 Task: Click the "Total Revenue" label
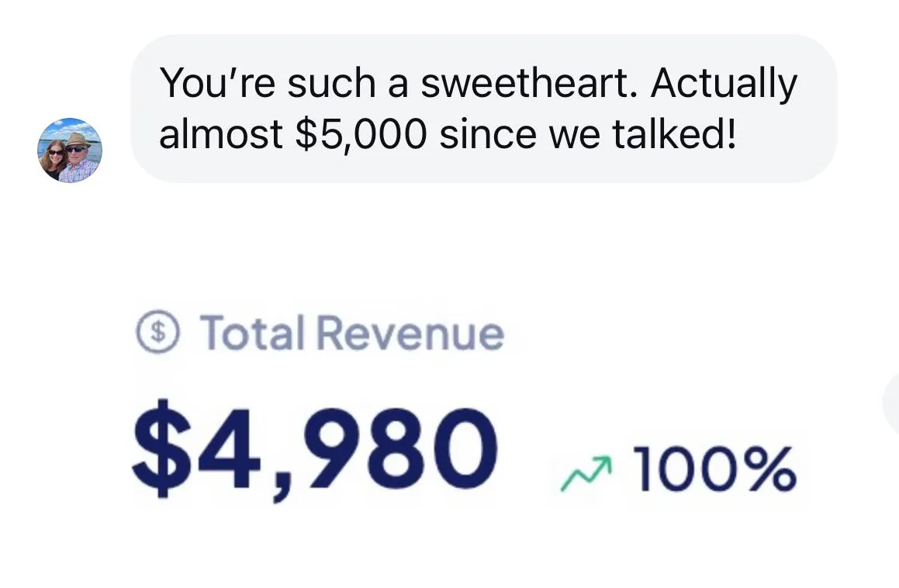[352, 332]
